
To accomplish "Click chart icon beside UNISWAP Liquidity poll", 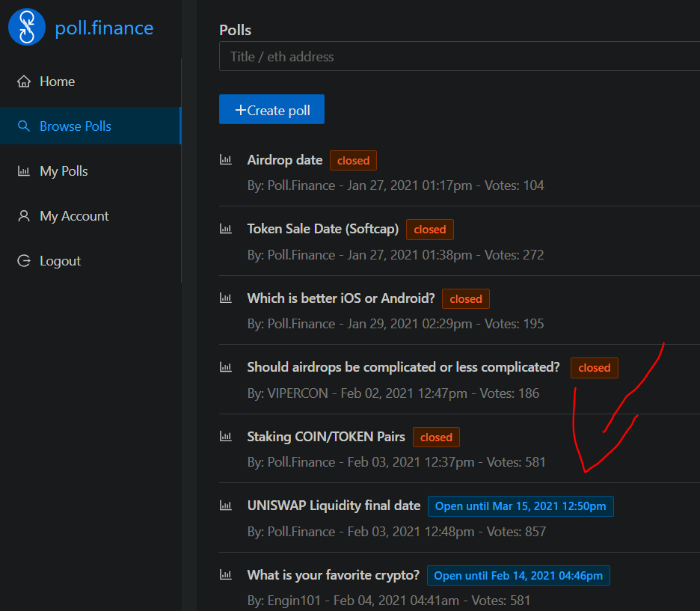I will tap(225, 506).
